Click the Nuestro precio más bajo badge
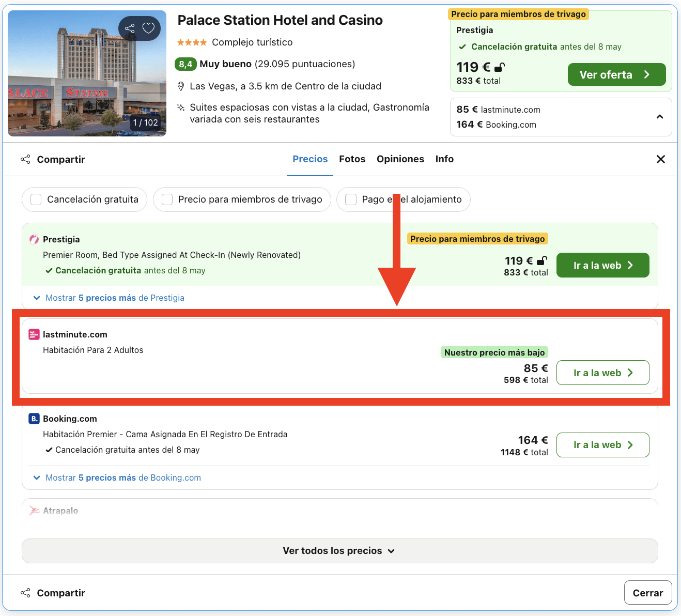The width and height of the screenshot is (681, 616). [494, 352]
